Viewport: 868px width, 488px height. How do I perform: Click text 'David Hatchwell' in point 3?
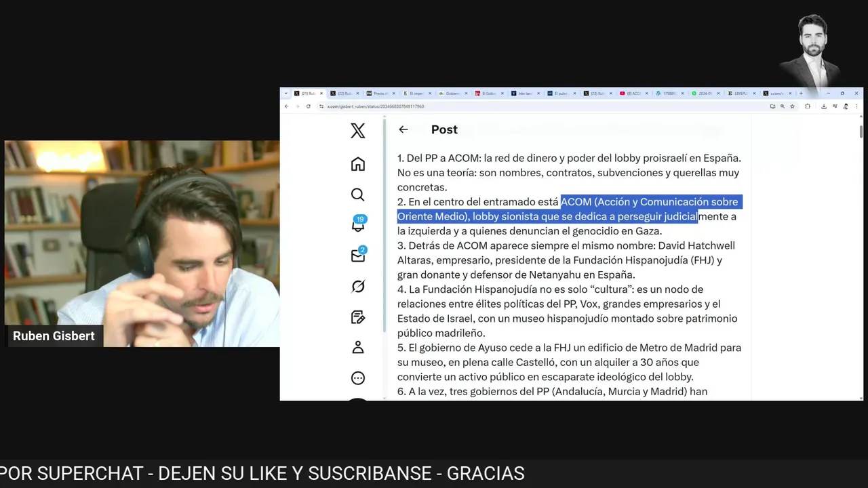tap(696, 245)
